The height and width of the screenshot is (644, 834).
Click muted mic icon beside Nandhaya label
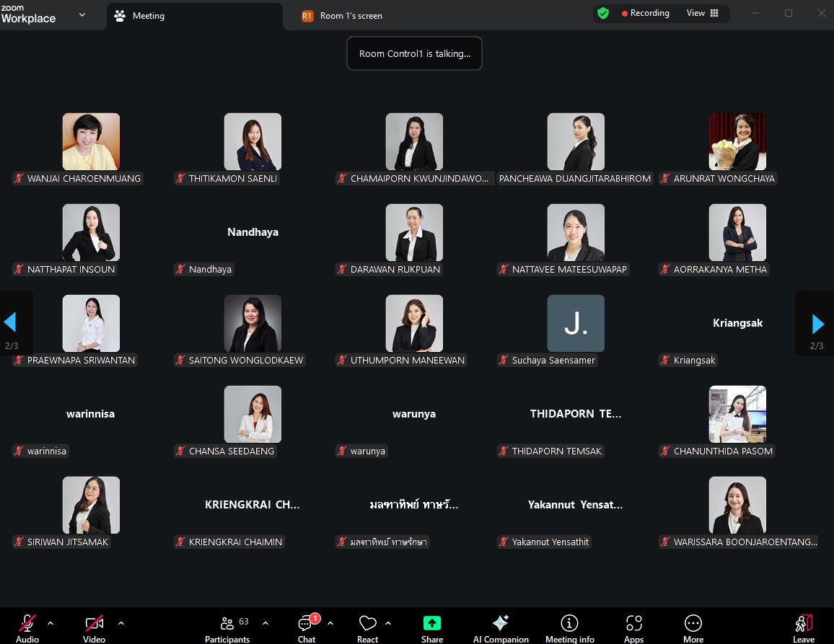180,270
